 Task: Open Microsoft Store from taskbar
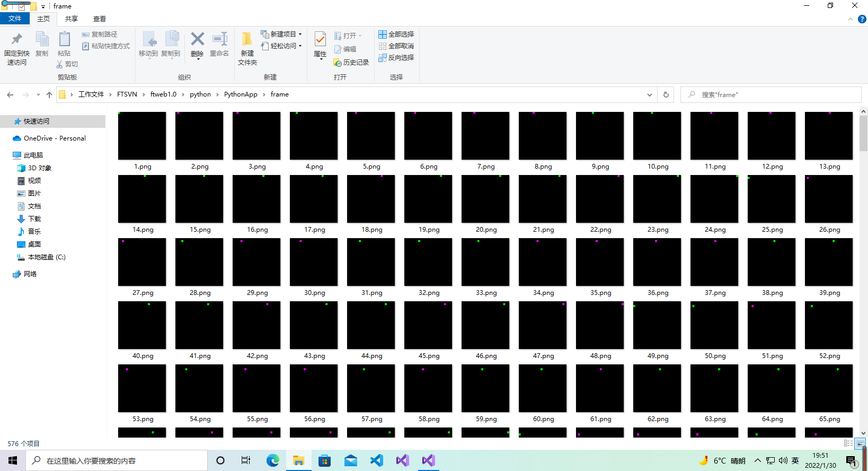pos(325,460)
